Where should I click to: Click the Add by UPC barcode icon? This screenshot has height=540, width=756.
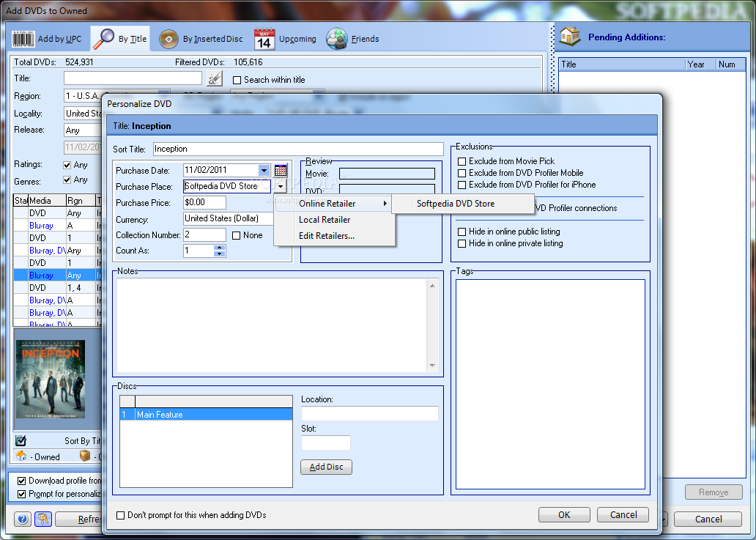23,39
